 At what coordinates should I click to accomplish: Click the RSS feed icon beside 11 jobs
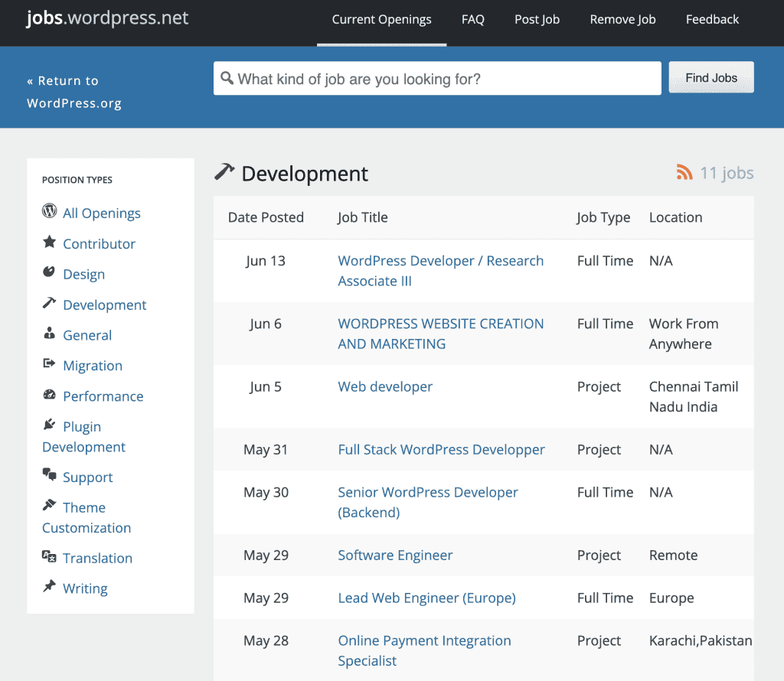pyautogui.click(x=684, y=173)
